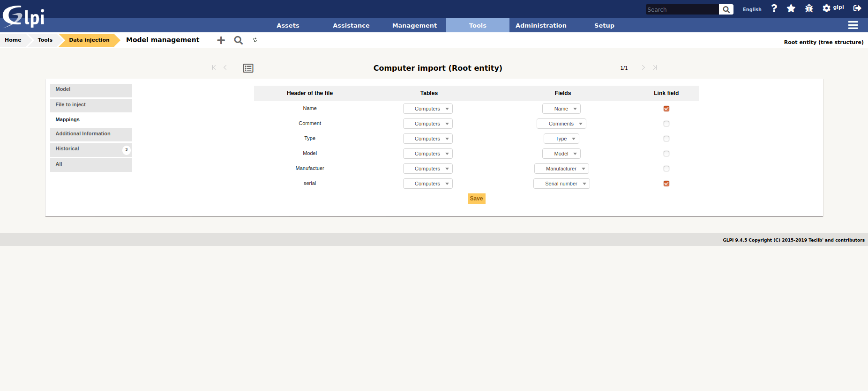Viewport: 868px width, 391px height.
Task: Switch to the File to inject tab
Action: point(91,105)
